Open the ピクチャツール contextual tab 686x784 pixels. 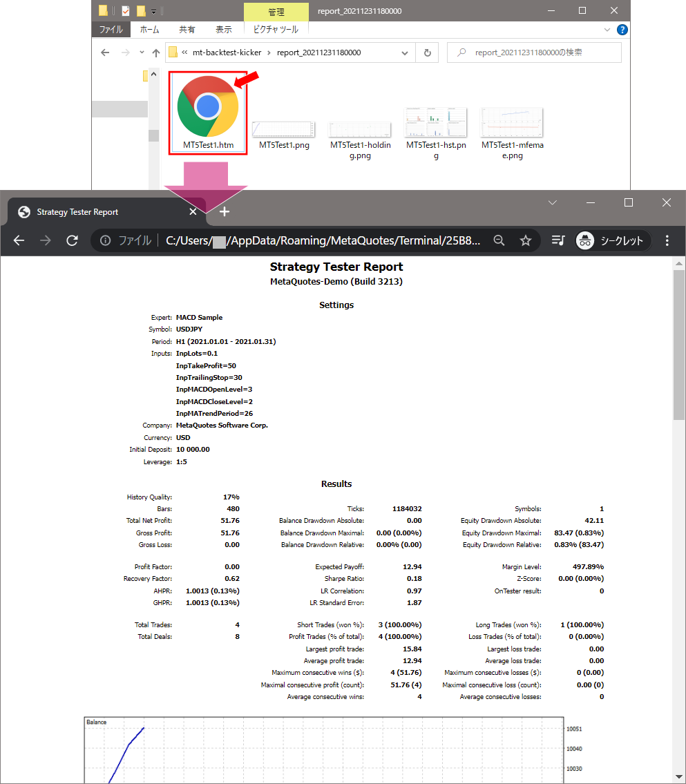[276, 29]
